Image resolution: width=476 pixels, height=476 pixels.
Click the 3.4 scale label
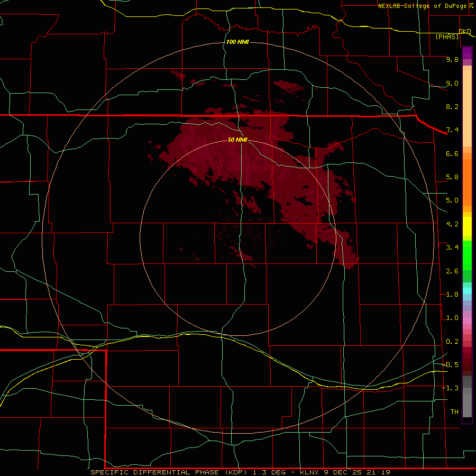(x=452, y=248)
